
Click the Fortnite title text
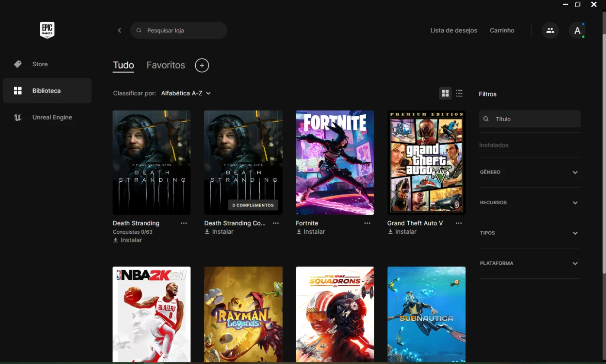pos(307,223)
